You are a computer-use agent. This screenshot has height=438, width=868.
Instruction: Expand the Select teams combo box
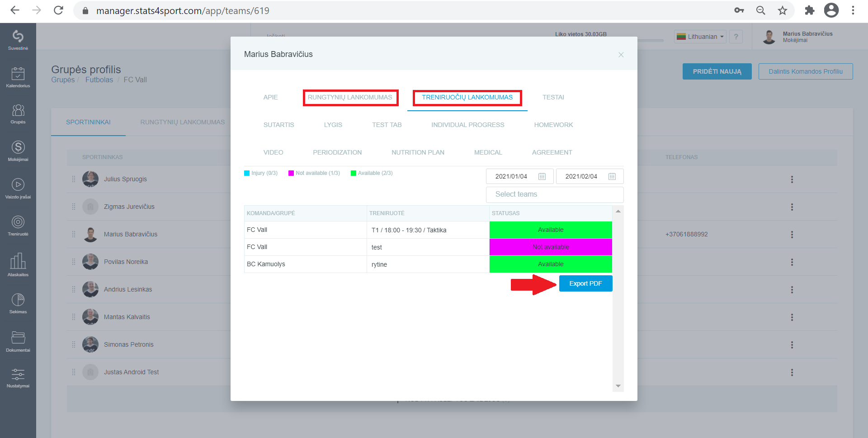(555, 194)
